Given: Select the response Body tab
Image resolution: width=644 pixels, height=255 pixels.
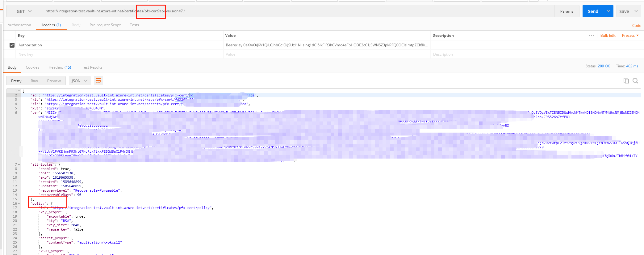Looking at the screenshot, I should point(12,67).
